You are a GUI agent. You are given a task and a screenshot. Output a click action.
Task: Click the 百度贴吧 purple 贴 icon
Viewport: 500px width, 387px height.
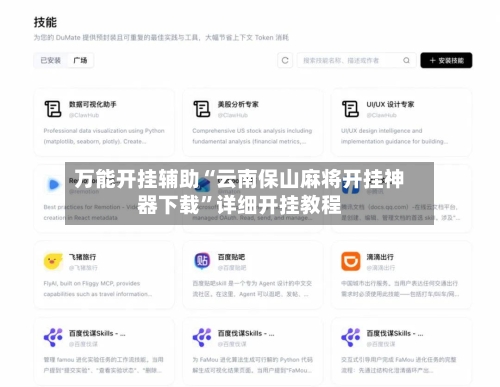coord(202,261)
